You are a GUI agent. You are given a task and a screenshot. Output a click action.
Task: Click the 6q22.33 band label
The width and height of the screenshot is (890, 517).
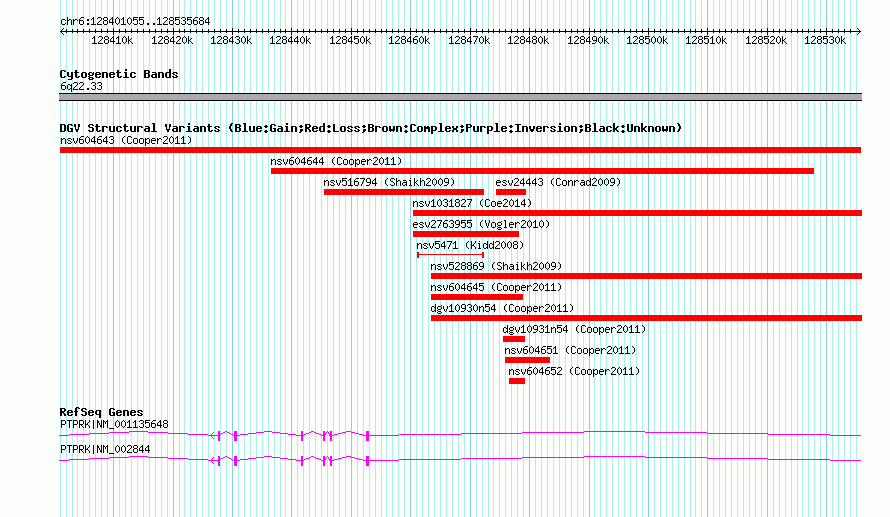[x=81, y=86]
